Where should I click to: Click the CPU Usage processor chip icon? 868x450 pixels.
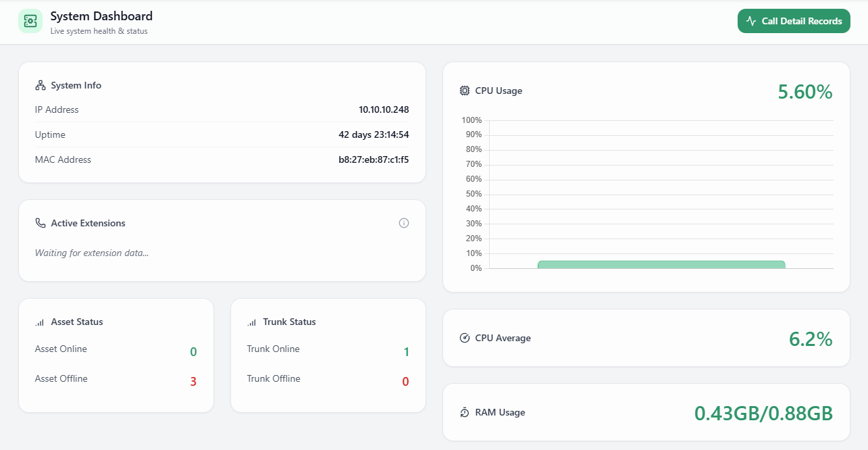point(465,90)
